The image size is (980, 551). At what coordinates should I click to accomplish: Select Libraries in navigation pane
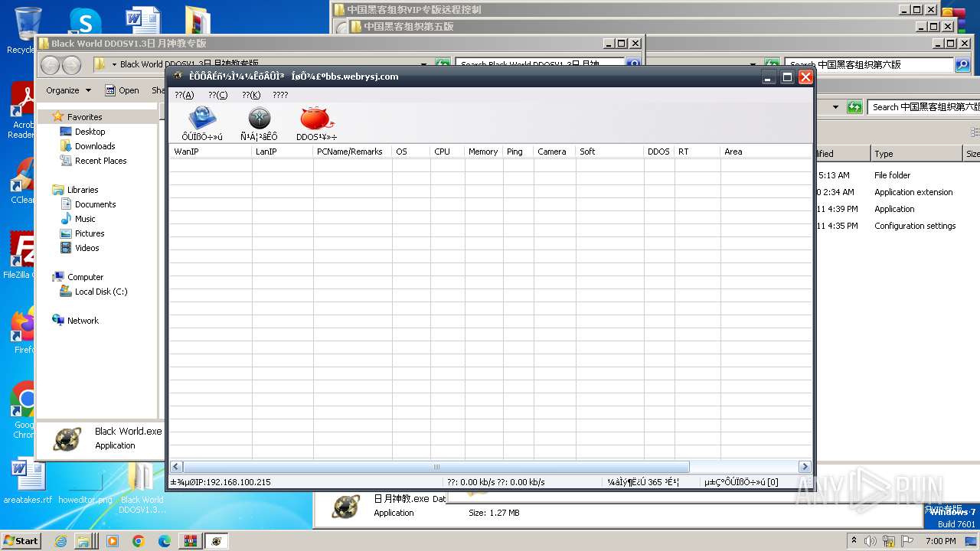(x=83, y=190)
